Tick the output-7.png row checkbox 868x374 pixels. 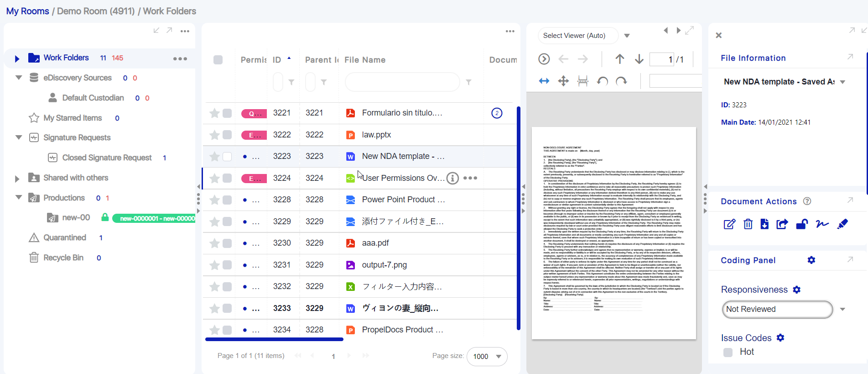tap(227, 265)
